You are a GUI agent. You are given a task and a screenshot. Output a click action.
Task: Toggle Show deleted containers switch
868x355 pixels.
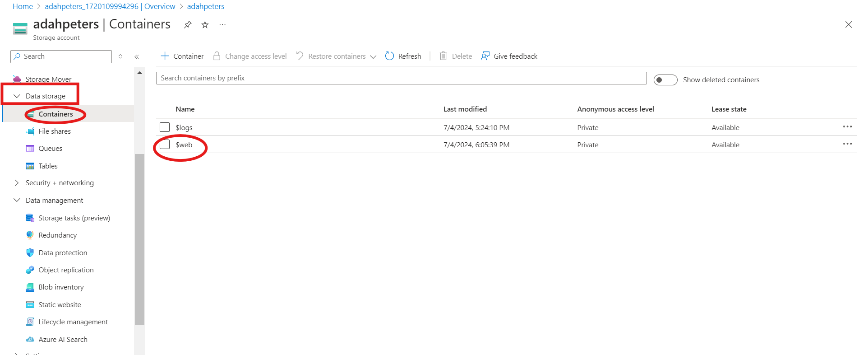[x=665, y=80]
